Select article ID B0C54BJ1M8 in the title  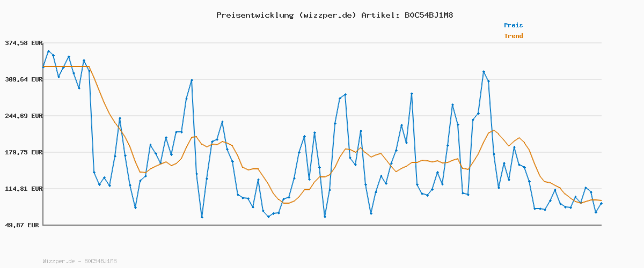tap(429, 15)
